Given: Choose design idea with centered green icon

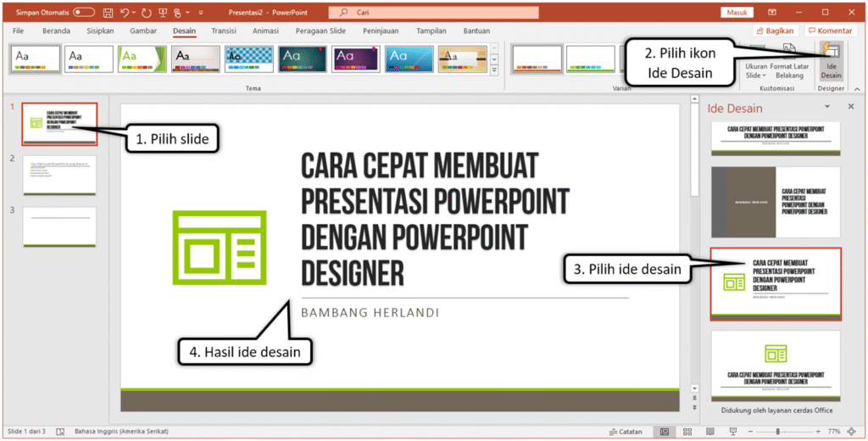Looking at the screenshot, I should click(x=776, y=366).
